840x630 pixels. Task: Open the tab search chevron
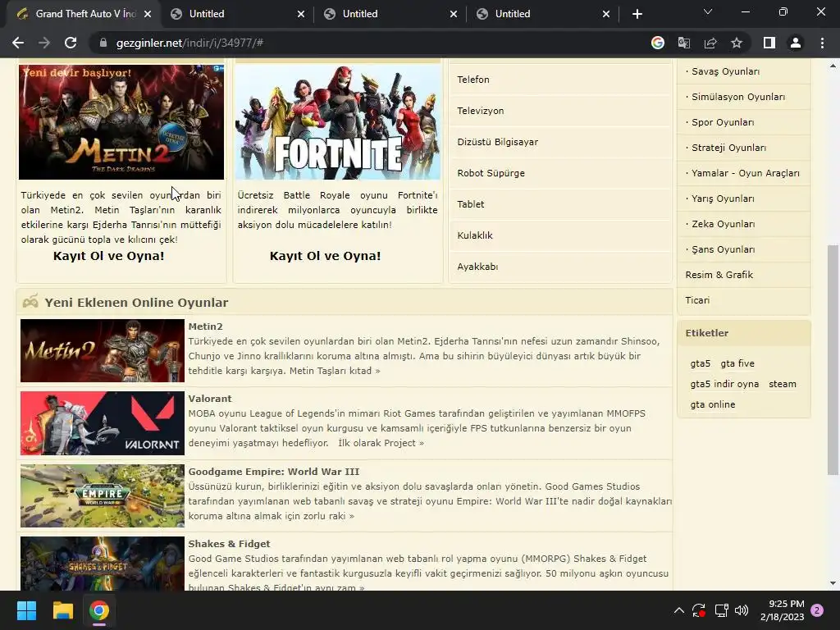tap(708, 11)
